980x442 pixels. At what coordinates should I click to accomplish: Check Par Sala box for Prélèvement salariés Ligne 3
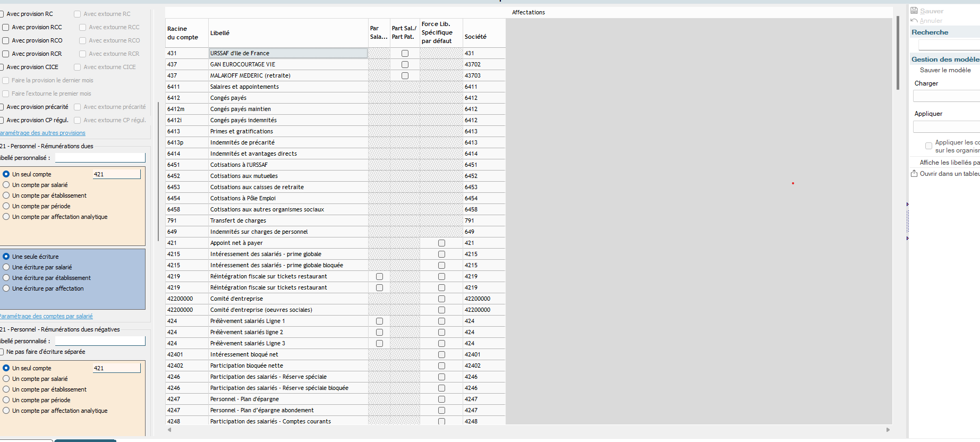tap(379, 343)
